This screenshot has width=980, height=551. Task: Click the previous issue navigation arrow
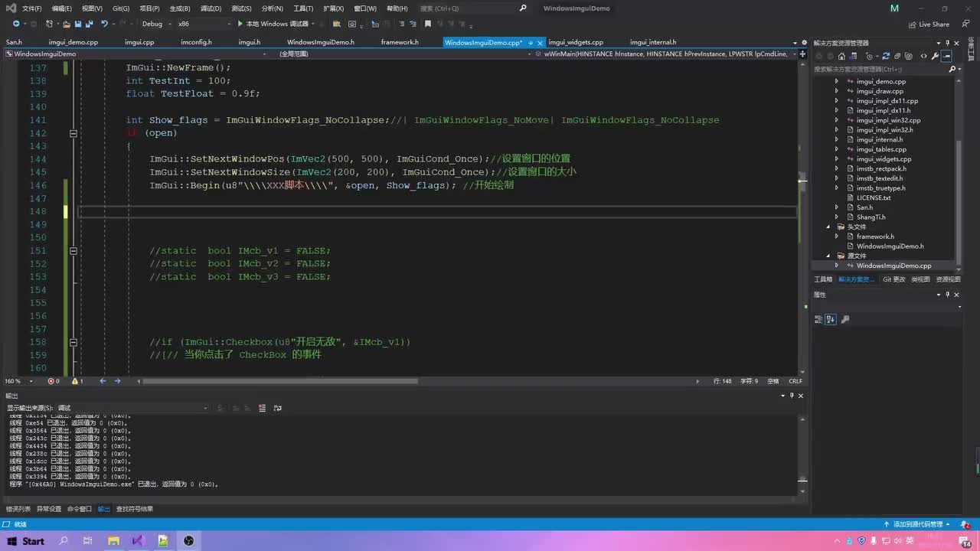click(102, 381)
